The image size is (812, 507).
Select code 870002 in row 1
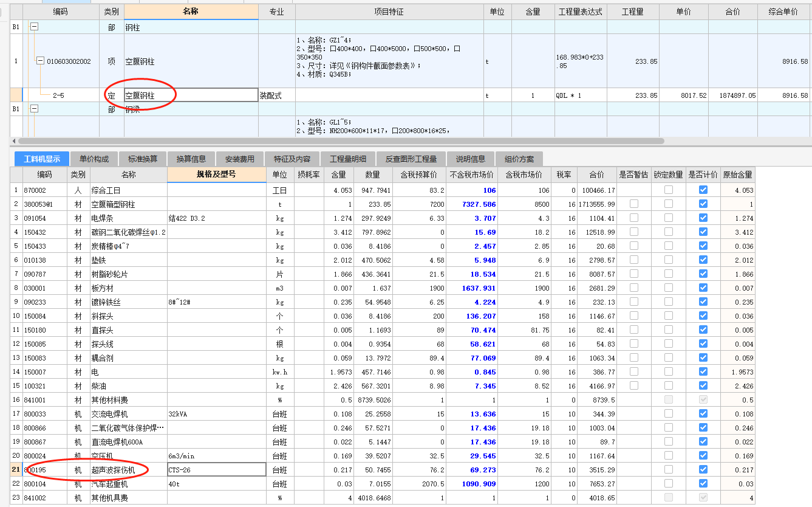46,190
